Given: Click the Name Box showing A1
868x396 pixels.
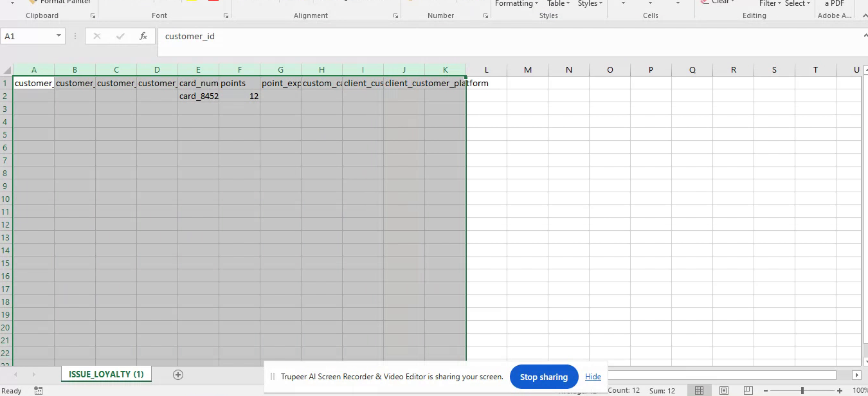Looking at the screenshot, I should click(x=28, y=37).
